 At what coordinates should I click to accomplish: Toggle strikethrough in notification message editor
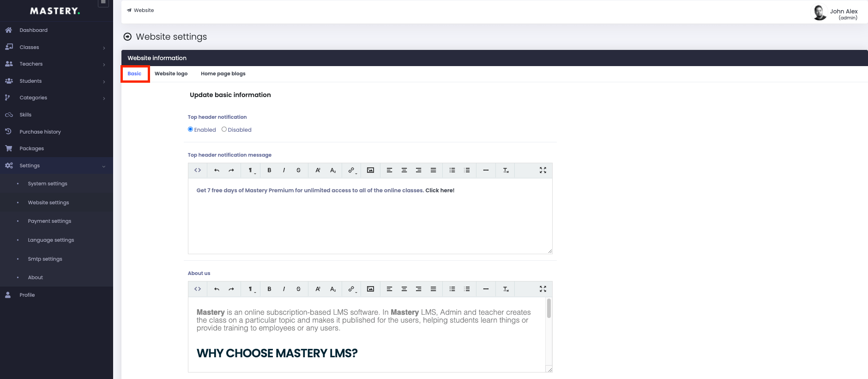(299, 170)
